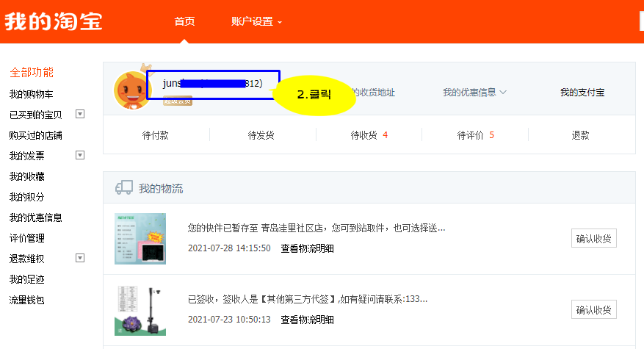Viewport: 644px width, 349px height.
Task: Confirm receipt for the 2021-07-28 parcel
Action: click(593, 238)
